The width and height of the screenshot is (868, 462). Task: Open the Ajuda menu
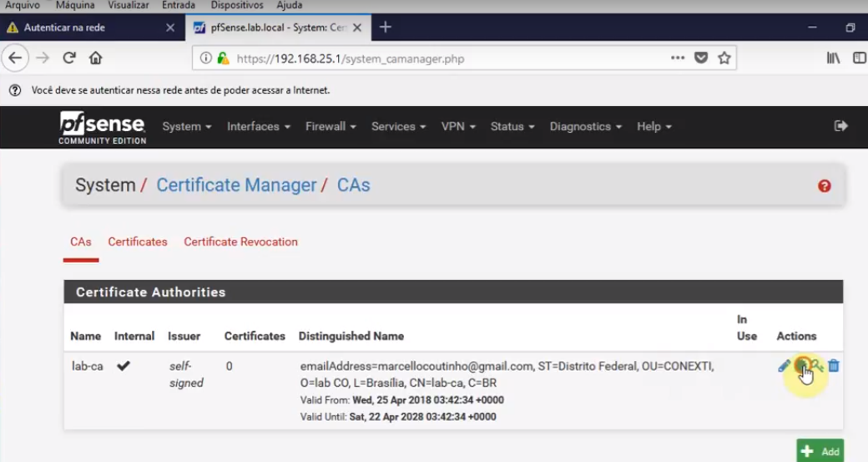tap(289, 6)
